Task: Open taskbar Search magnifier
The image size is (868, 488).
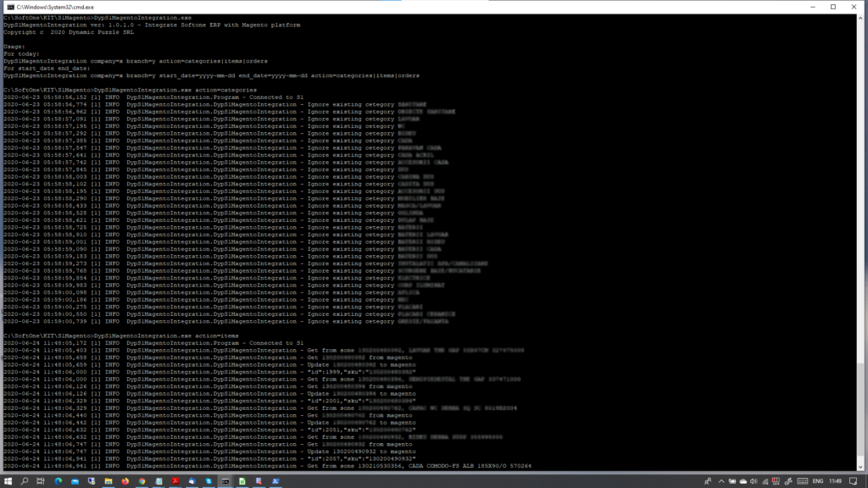Action: coord(25,481)
